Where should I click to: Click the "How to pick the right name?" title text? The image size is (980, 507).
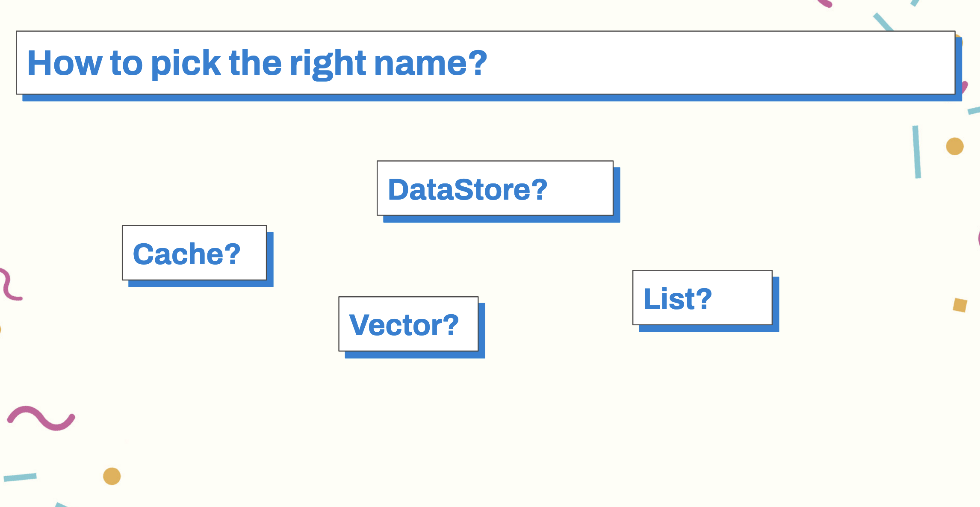[257, 63]
